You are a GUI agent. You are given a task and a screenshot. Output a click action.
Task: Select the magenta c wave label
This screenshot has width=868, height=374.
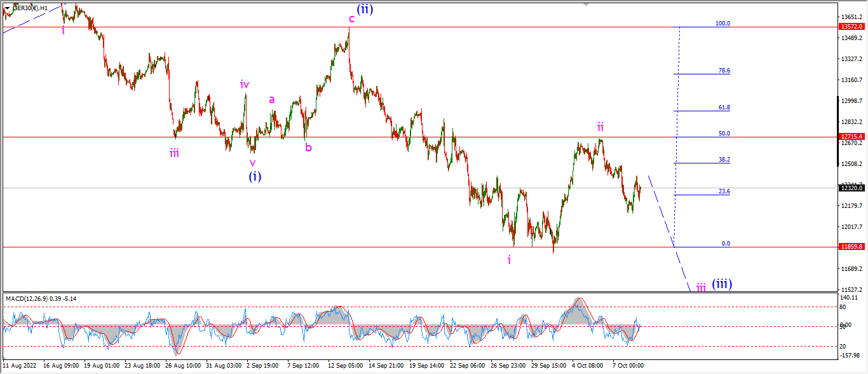pos(351,19)
